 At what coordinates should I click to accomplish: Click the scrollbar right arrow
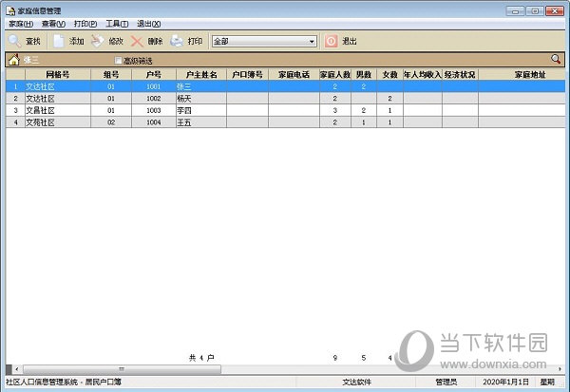[560, 369]
